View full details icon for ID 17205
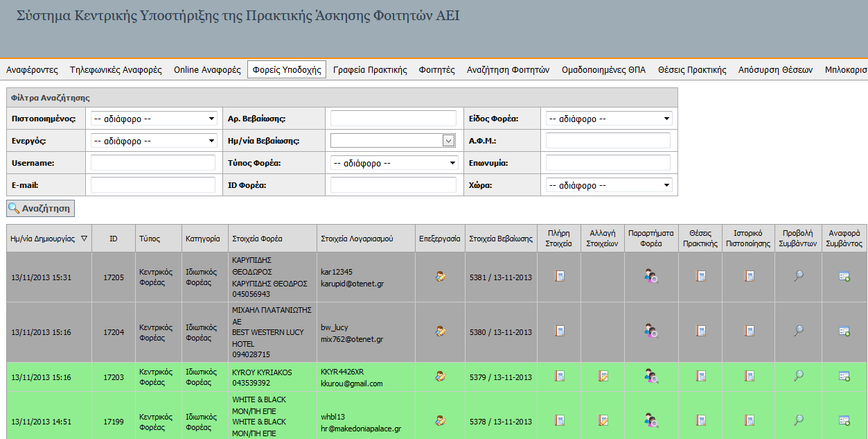The width and height of the screenshot is (868, 439). coord(559,277)
